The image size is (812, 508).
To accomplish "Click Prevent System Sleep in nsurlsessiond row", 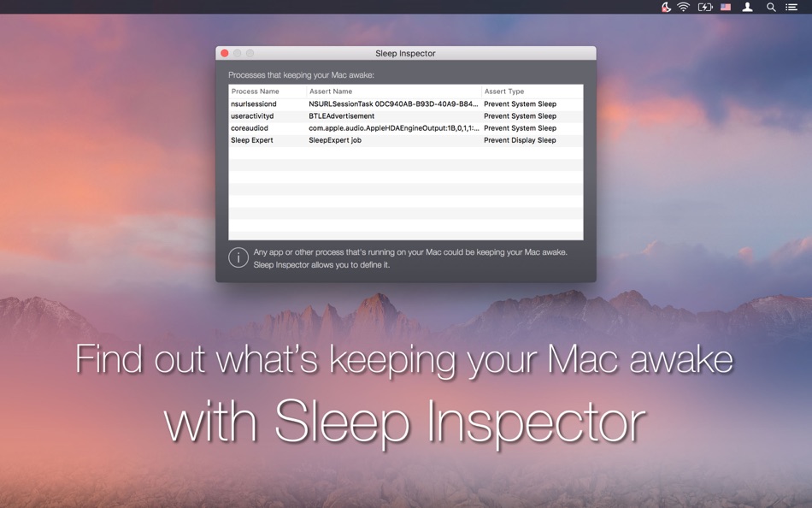I will [520, 104].
